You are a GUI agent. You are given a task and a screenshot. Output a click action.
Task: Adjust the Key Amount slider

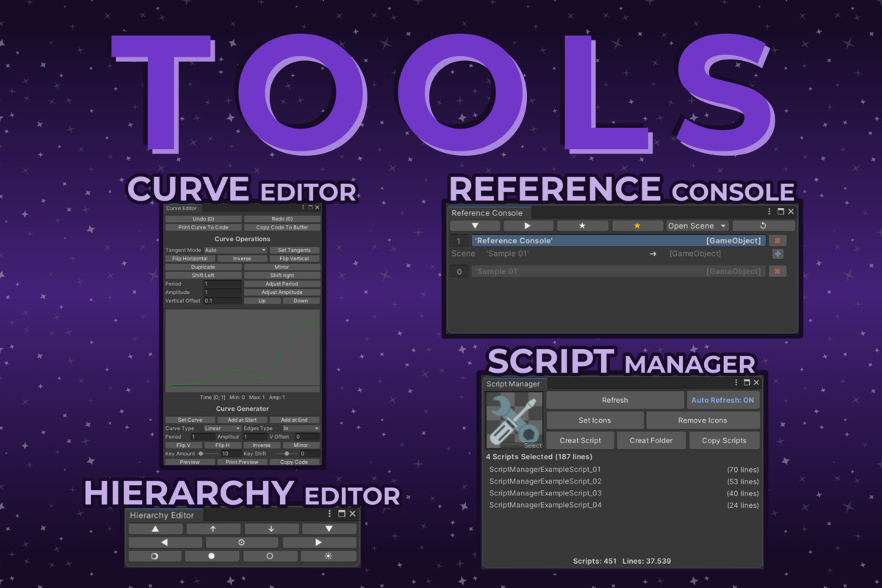click(x=209, y=453)
